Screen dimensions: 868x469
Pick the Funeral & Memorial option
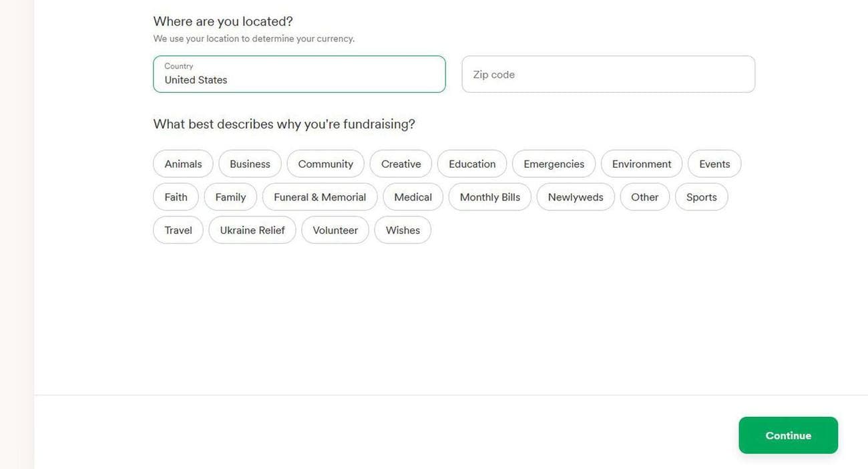coord(320,197)
